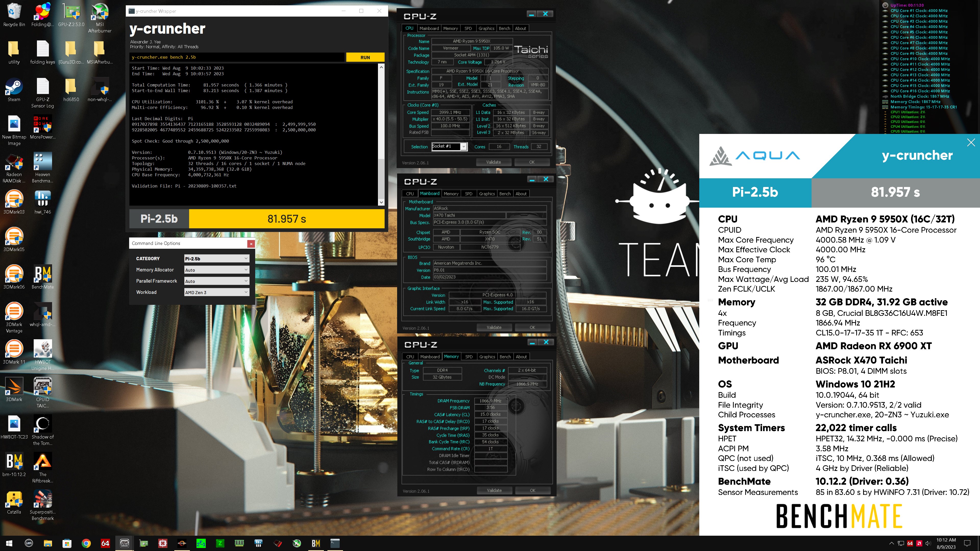This screenshot has width=980, height=551.
Task: Open the Radeon RAMDisk desktop icon
Action: point(14,168)
